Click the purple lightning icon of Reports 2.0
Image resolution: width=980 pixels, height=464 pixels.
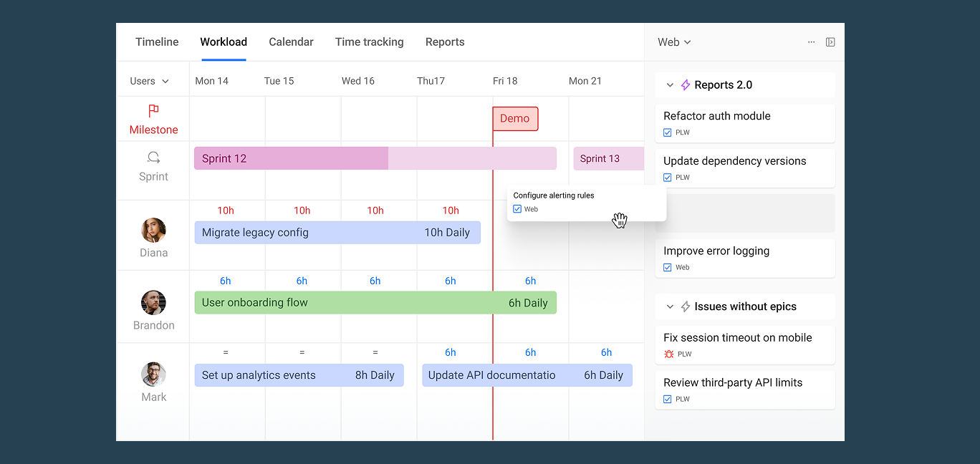pyautogui.click(x=686, y=85)
